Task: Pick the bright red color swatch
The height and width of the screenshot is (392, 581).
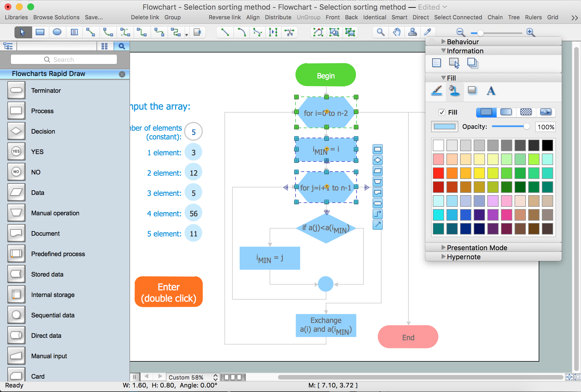Action: (x=438, y=173)
